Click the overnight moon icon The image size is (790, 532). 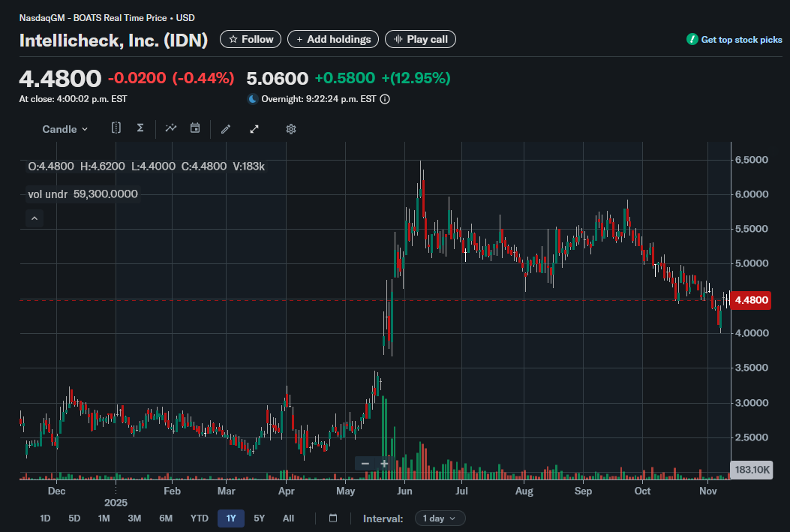(x=252, y=99)
